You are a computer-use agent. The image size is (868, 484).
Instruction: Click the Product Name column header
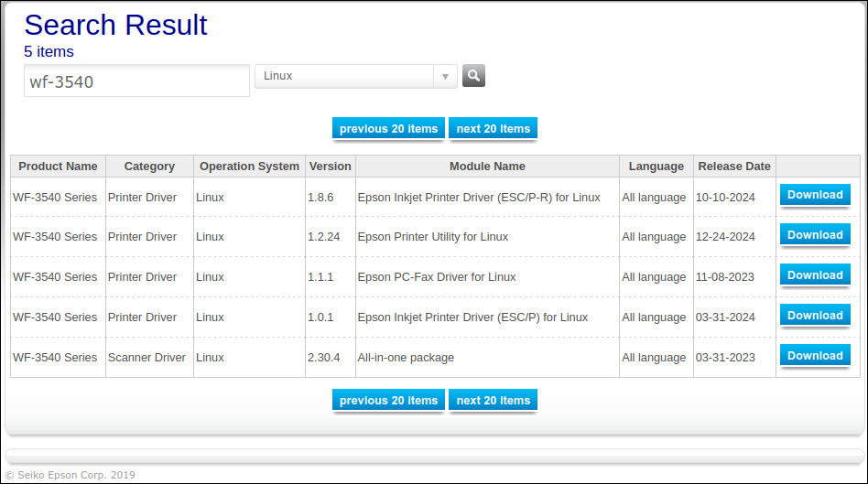(58, 167)
